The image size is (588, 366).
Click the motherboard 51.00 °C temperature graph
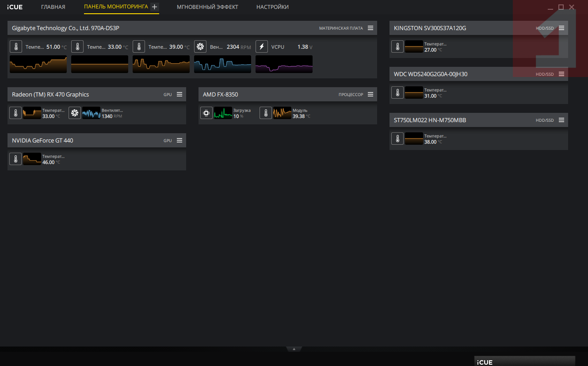pos(38,64)
